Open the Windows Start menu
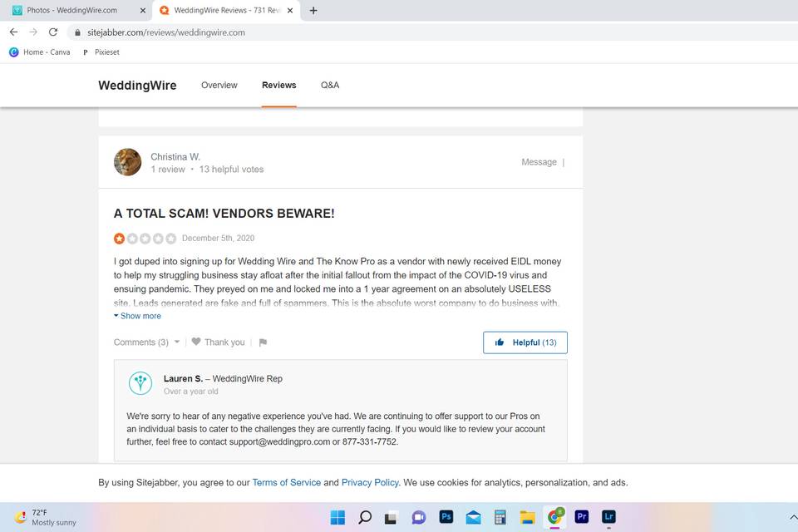The width and height of the screenshot is (798, 532). pyautogui.click(x=337, y=517)
